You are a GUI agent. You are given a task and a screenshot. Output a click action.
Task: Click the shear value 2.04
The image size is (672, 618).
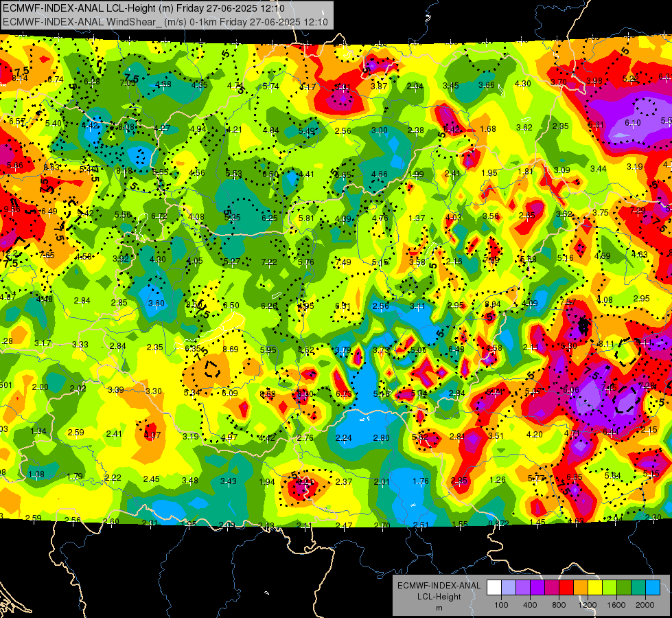[x=415, y=87]
